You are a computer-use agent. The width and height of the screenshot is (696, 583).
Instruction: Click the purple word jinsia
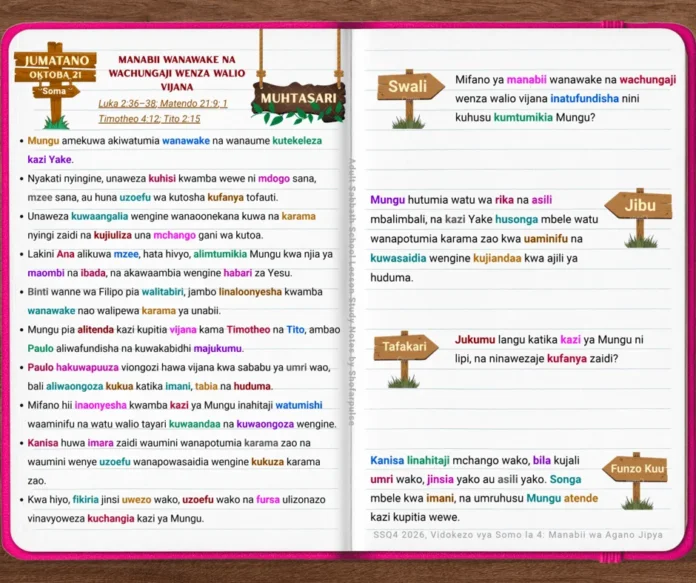(x=440, y=480)
